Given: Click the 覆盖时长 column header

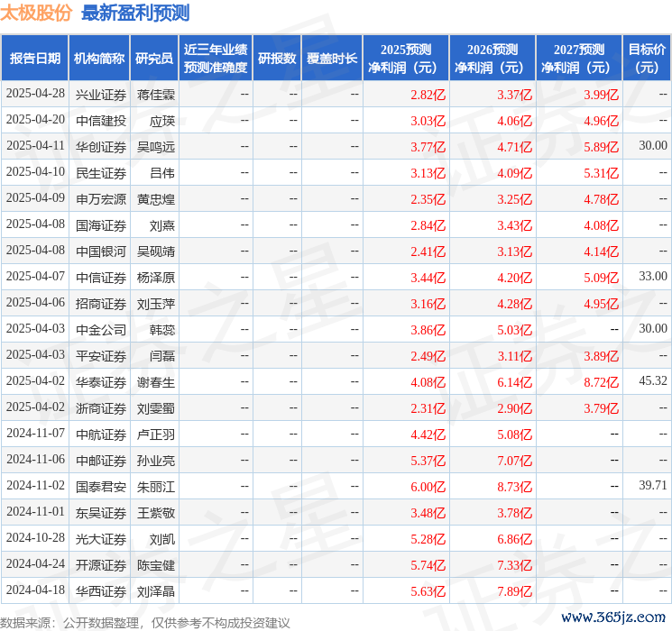Looking at the screenshot, I should (x=332, y=58).
